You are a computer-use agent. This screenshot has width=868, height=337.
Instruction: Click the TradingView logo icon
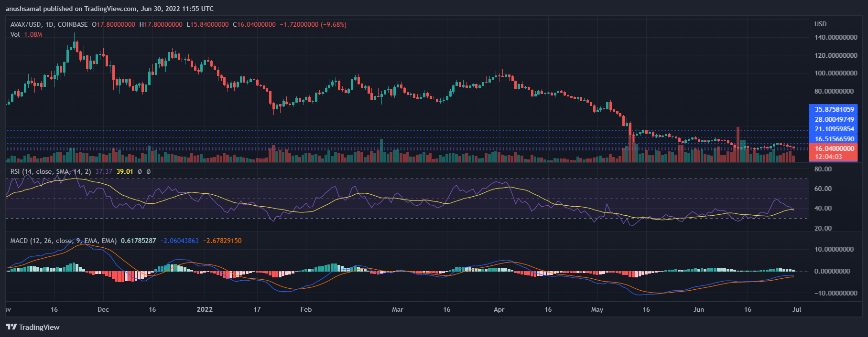click(x=11, y=327)
